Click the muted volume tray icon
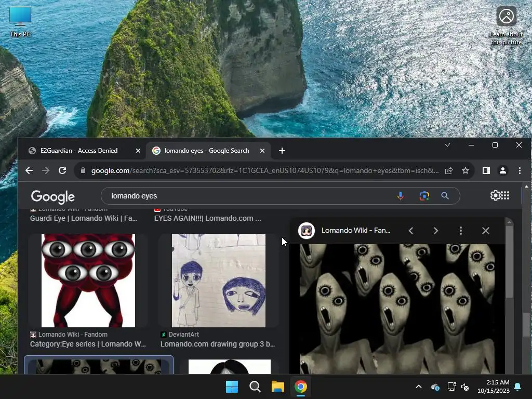The width and height of the screenshot is (532, 399). (x=465, y=387)
